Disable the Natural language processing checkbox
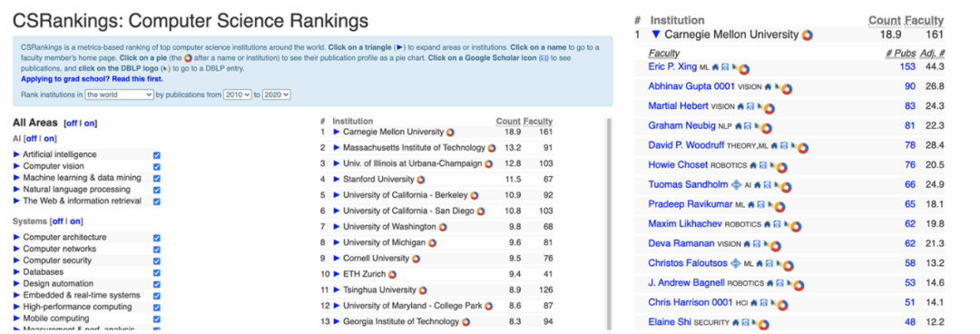 coord(156,190)
